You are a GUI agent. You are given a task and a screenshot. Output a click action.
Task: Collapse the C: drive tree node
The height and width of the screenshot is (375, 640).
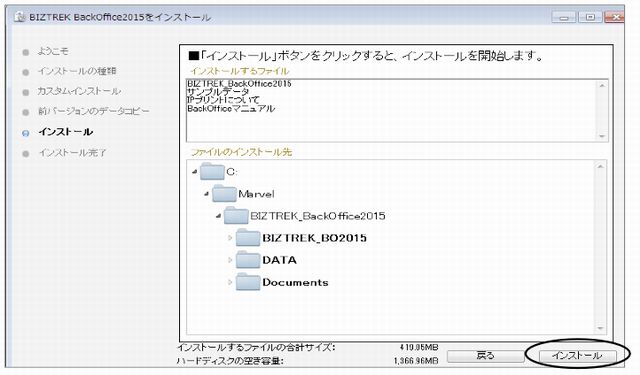coord(195,172)
